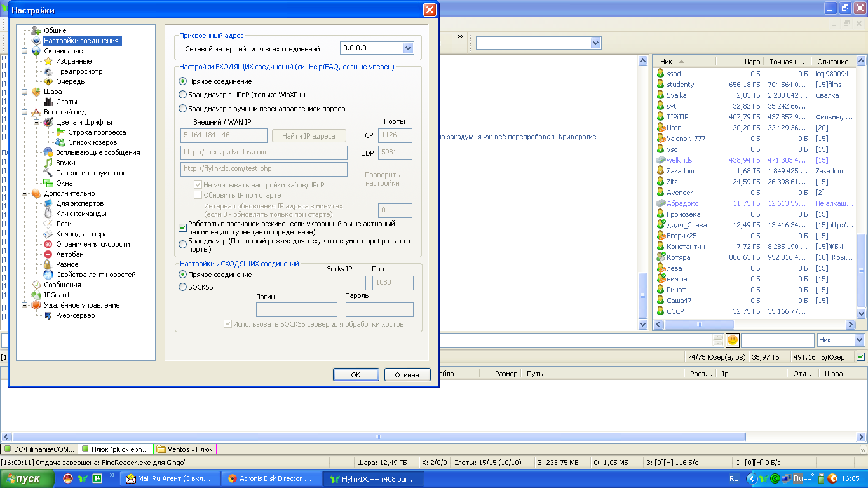The width and height of the screenshot is (868, 488).
Task: Choose SOCKS5 outgoing connection option
Action: tap(183, 287)
